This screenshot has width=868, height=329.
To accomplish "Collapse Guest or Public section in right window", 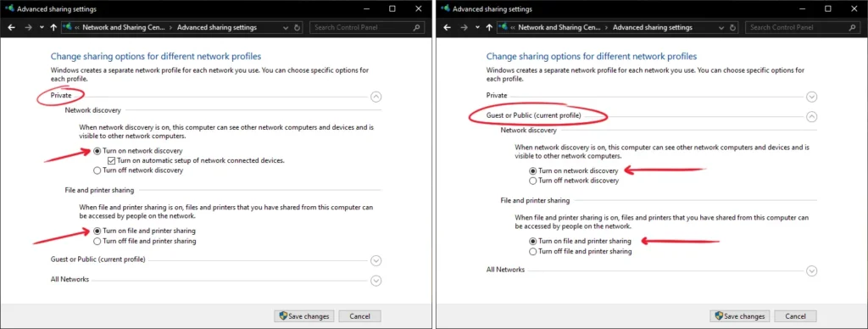I will pos(811,117).
